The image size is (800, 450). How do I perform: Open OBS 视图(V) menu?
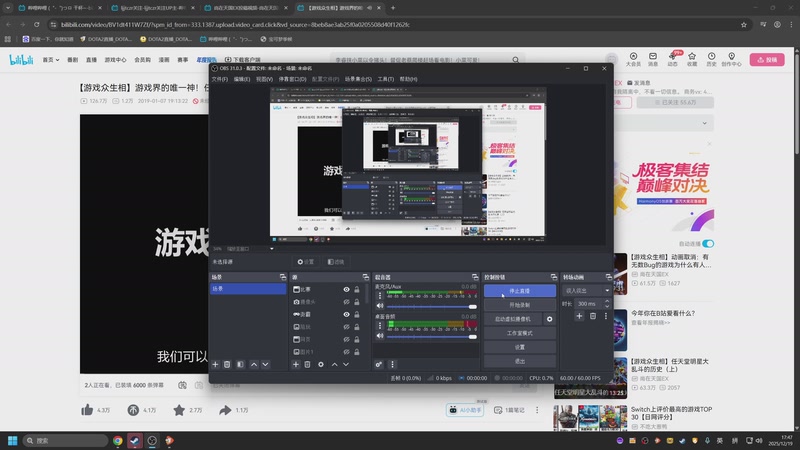pyautogui.click(x=264, y=79)
